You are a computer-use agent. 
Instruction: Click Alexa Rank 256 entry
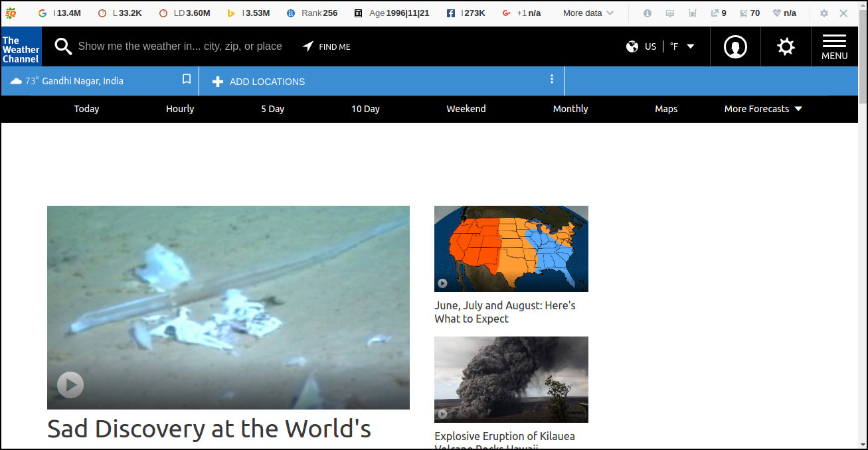tap(312, 13)
